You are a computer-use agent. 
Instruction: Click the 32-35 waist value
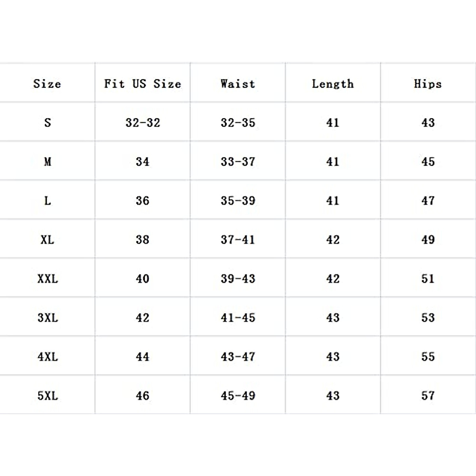238,123
